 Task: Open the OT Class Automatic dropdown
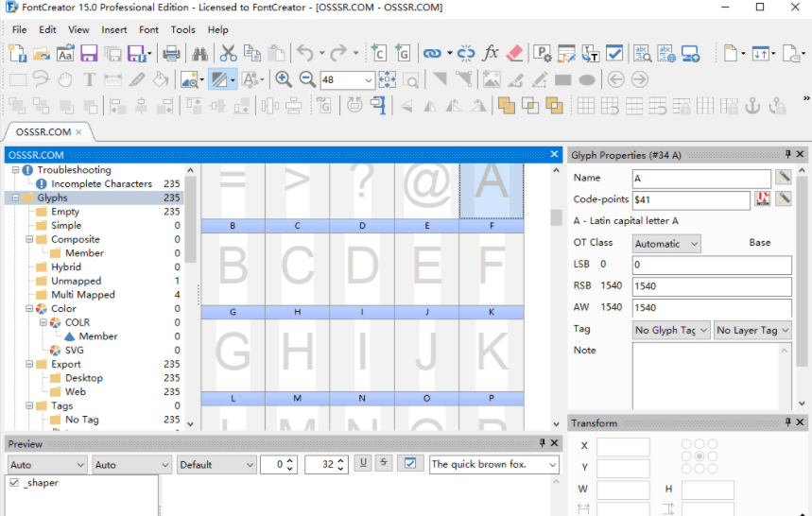click(x=665, y=244)
